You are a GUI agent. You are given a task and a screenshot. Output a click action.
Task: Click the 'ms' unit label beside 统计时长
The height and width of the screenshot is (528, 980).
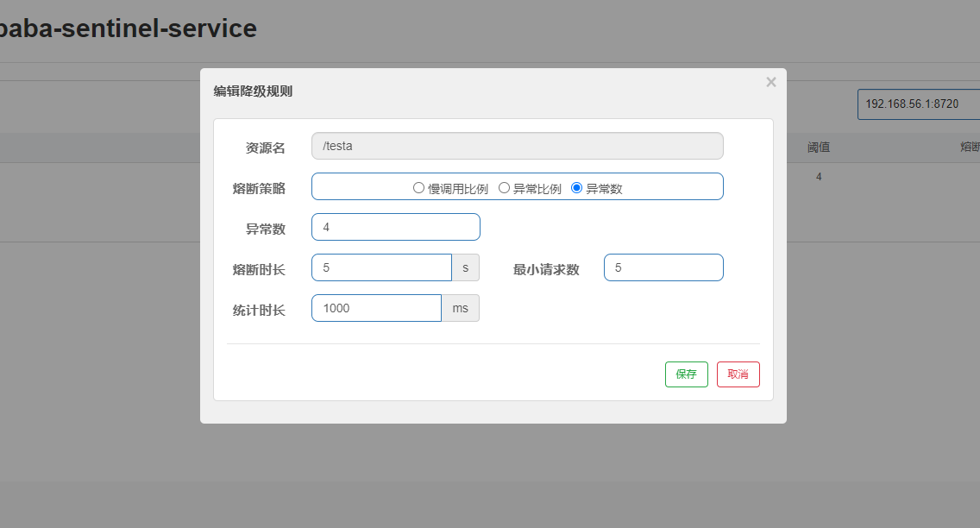tap(460, 307)
